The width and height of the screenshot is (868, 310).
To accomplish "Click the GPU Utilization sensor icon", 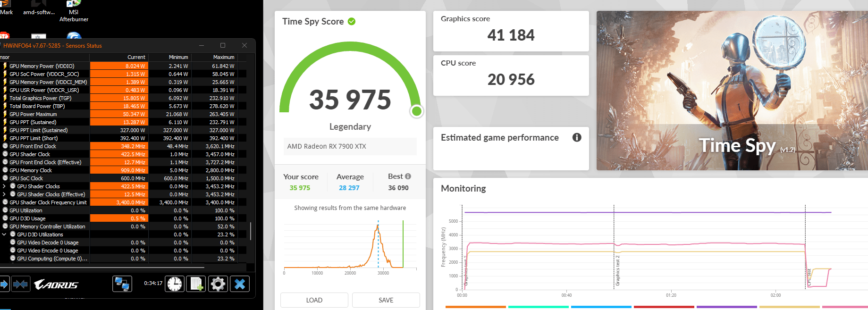I will (5, 210).
